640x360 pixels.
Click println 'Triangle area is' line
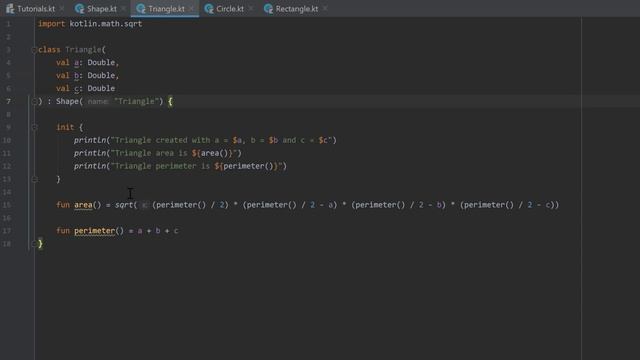158,153
